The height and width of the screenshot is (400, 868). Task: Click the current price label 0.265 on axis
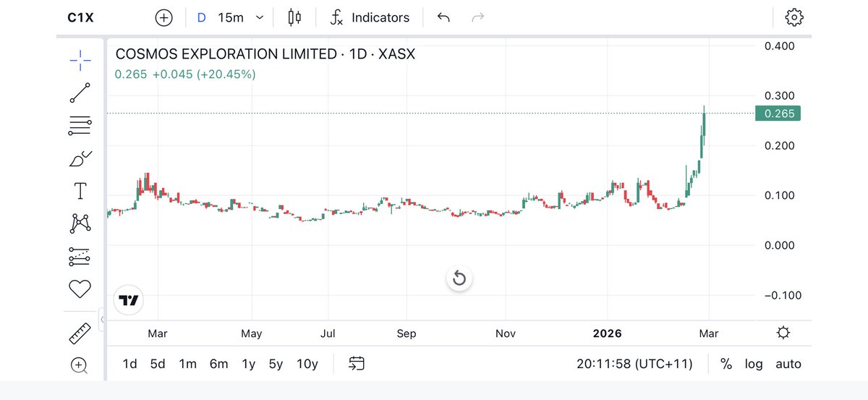(x=778, y=114)
